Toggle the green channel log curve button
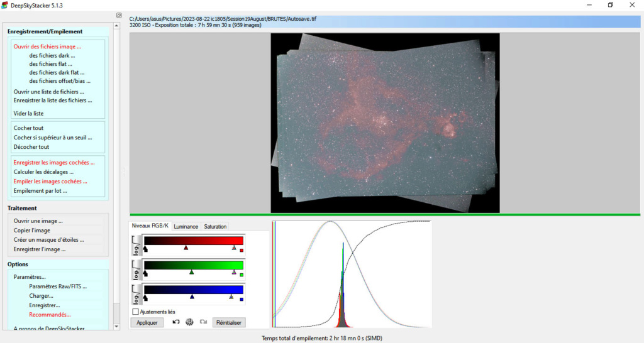The height and width of the screenshot is (343, 644). coord(136,269)
